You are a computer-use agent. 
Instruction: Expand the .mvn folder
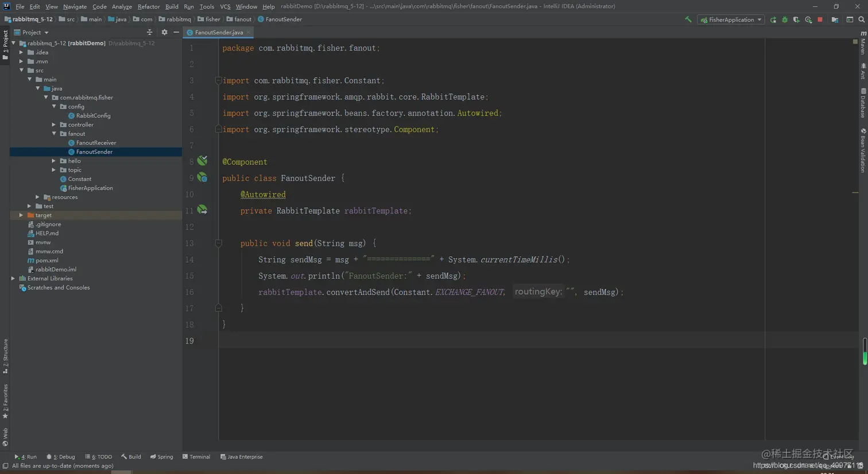tap(22, 61)
